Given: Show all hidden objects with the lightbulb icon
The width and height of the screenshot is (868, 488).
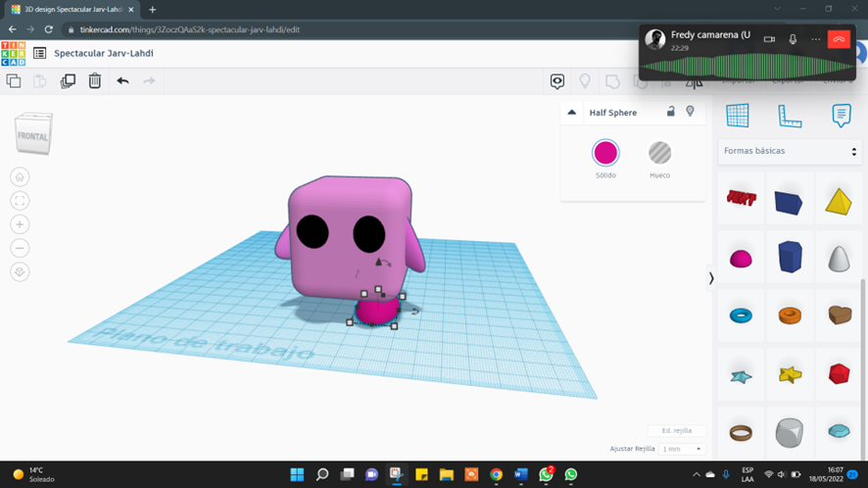Looking at the screenshot, I should pyautogui.click(x=585, y=81).
